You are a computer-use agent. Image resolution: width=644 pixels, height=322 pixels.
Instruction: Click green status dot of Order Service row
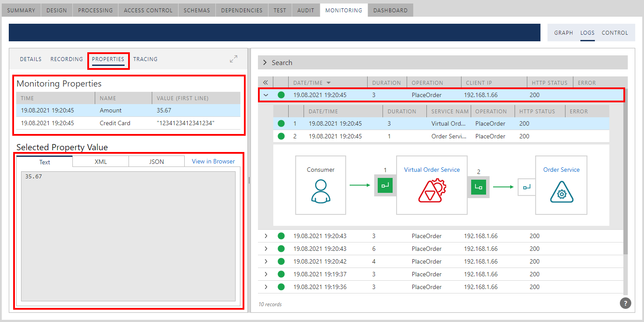(x=281, y=136)
